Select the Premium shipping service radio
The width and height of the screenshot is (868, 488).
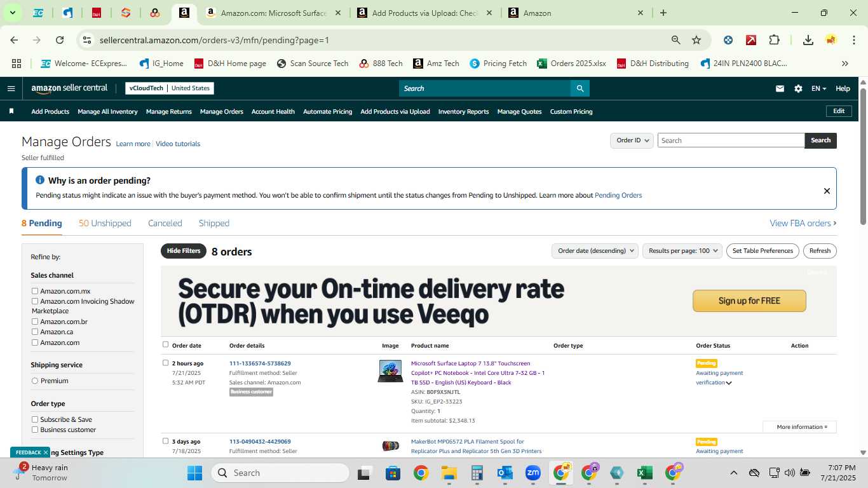tap(35, 381)
